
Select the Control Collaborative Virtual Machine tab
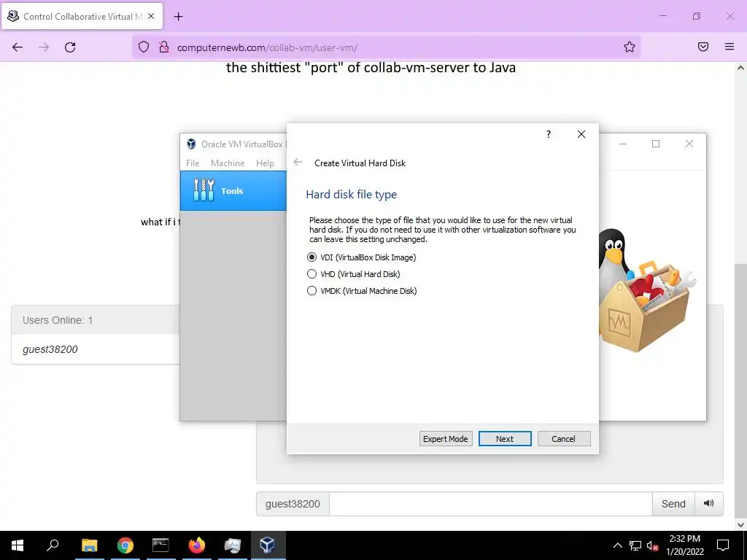82,16
